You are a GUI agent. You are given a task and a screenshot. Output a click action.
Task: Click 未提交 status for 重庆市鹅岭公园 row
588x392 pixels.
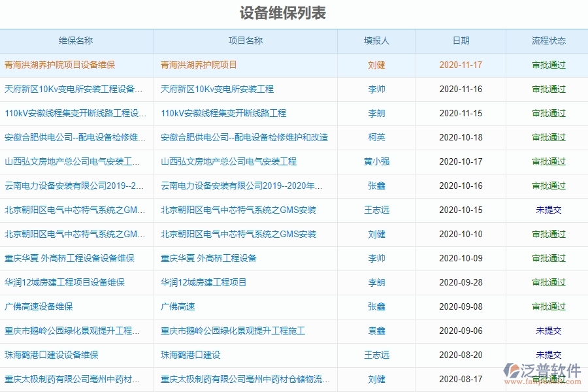[547, 331]
